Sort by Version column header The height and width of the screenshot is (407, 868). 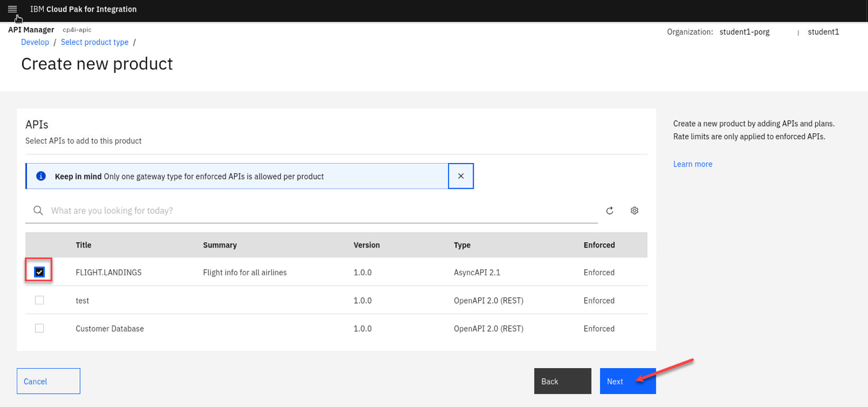tap(367, 245)
